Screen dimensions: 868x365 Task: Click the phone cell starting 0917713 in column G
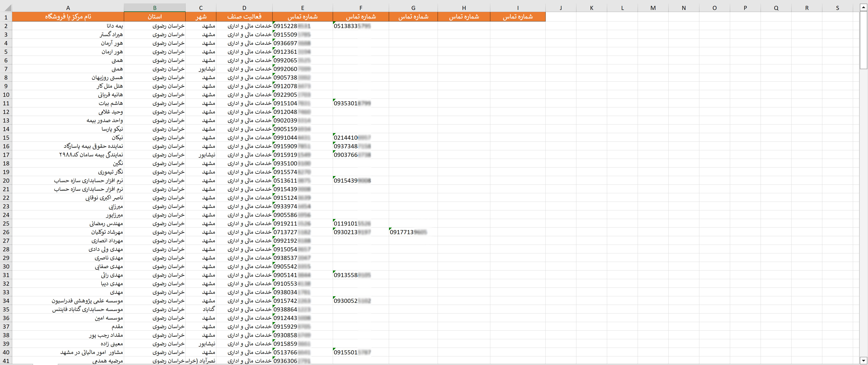pos(413,232)
